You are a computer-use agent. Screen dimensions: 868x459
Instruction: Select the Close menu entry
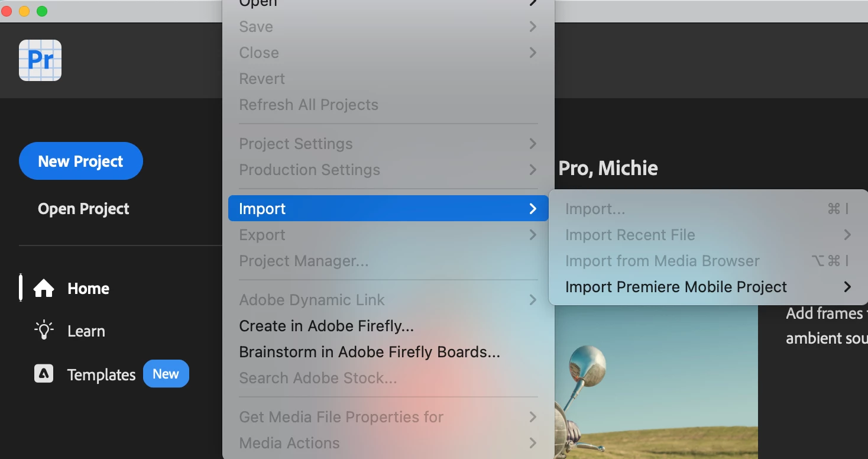(x=388, y=53)
